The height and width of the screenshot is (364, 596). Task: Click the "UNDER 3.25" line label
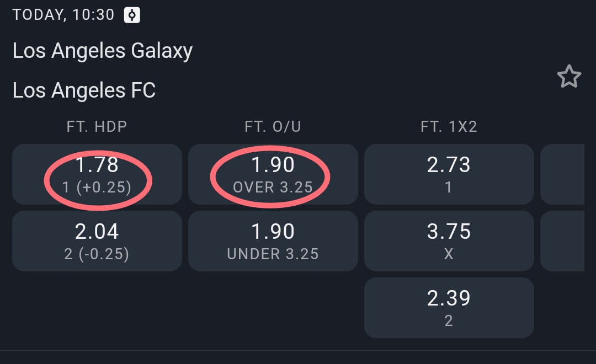tap(273, 254)
